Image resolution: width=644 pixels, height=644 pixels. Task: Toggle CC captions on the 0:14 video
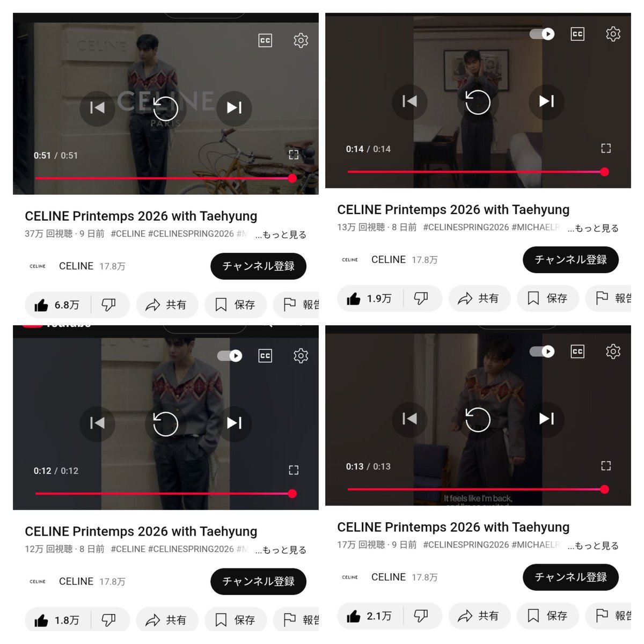click(577, 34)
